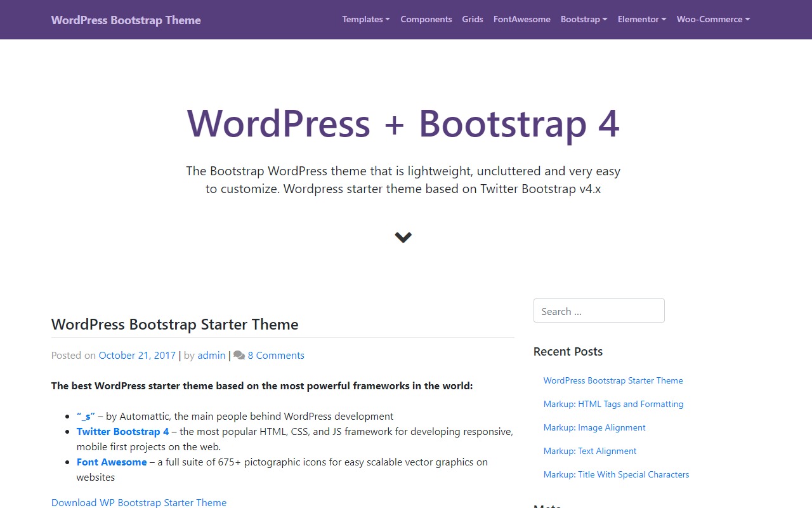The width and height of the screenshot is (812, 508).
Task: Open the 8 Comments link
Action: [x=276, y=356]
